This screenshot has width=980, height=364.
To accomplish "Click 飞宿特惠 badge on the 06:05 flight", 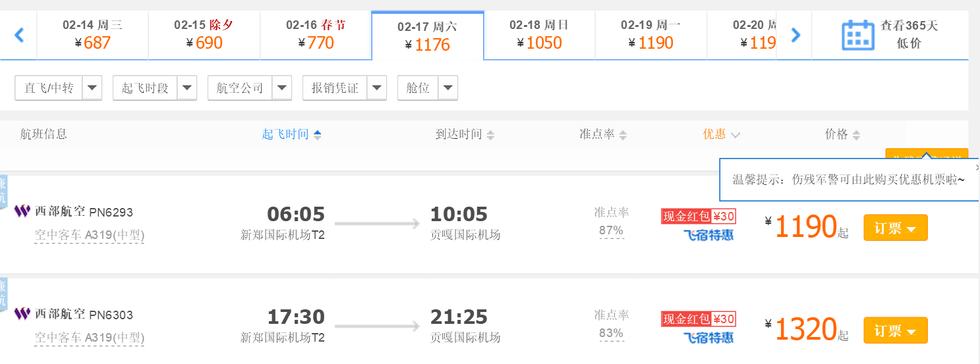I will [708, 235].
